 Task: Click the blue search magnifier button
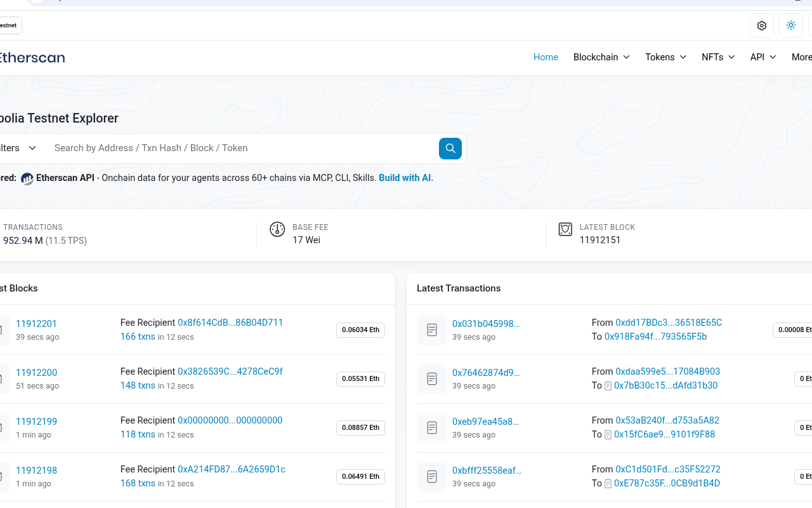[x=450, y=148]
